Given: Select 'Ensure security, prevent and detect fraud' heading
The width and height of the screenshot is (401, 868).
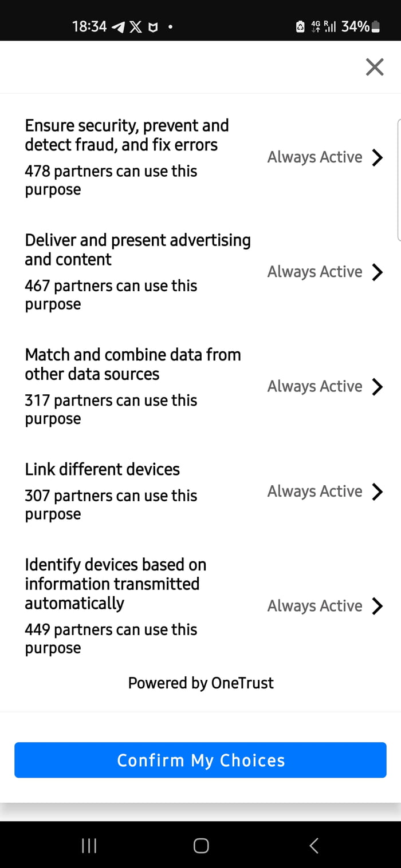Looking at the screenshot, I should [x=127, y=135].
